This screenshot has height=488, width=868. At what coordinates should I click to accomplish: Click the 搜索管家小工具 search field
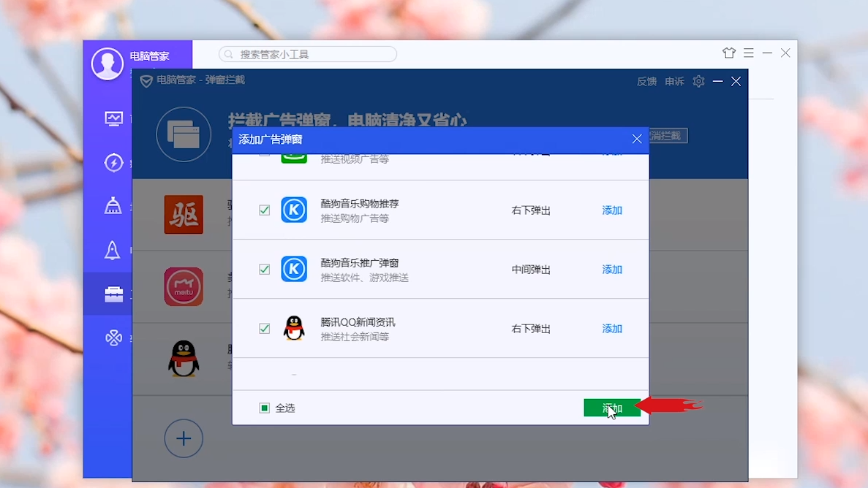307,53
